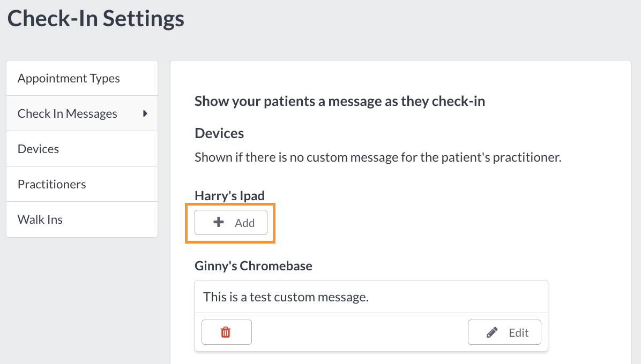Open the Devices settings section
Screen dimensions: 641x364
[38, 148]
